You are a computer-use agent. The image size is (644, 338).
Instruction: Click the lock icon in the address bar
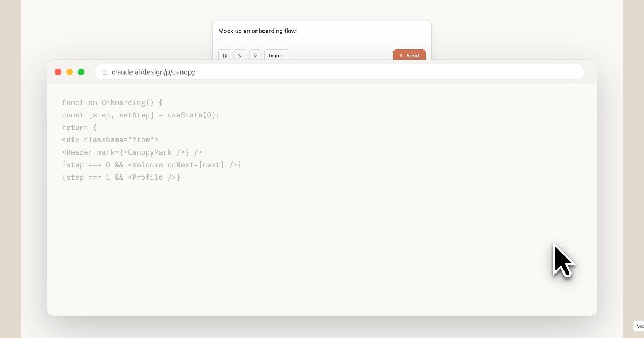tap(105, 72)
